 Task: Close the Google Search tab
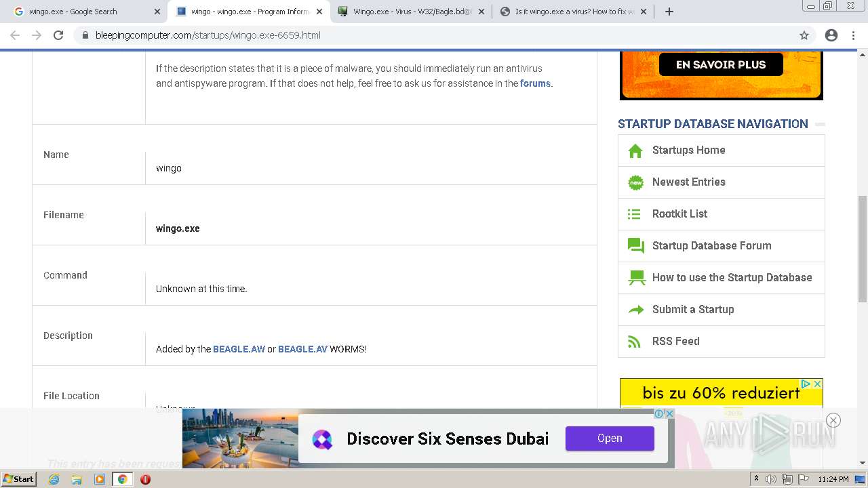click(x=157, y=12)
